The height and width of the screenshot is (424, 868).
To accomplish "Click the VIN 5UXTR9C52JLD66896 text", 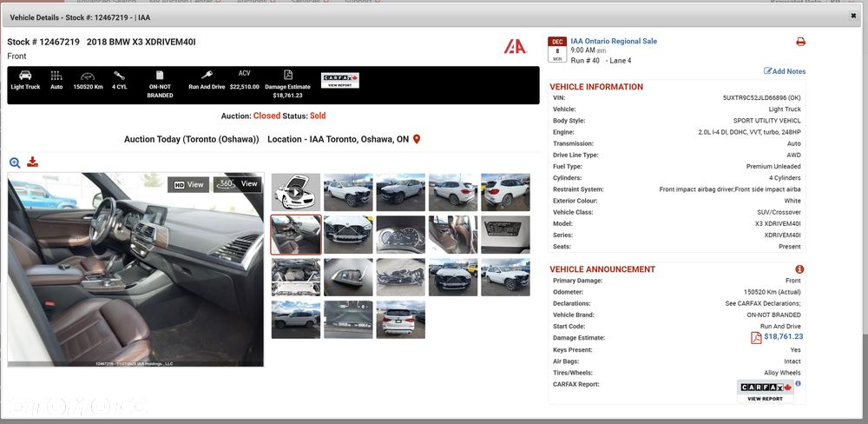I will 762,97.
